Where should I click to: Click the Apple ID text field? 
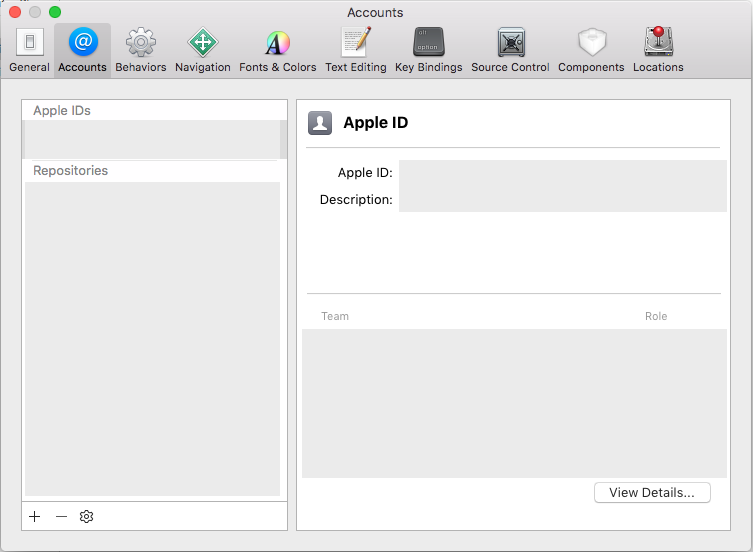tap(561, 173)
